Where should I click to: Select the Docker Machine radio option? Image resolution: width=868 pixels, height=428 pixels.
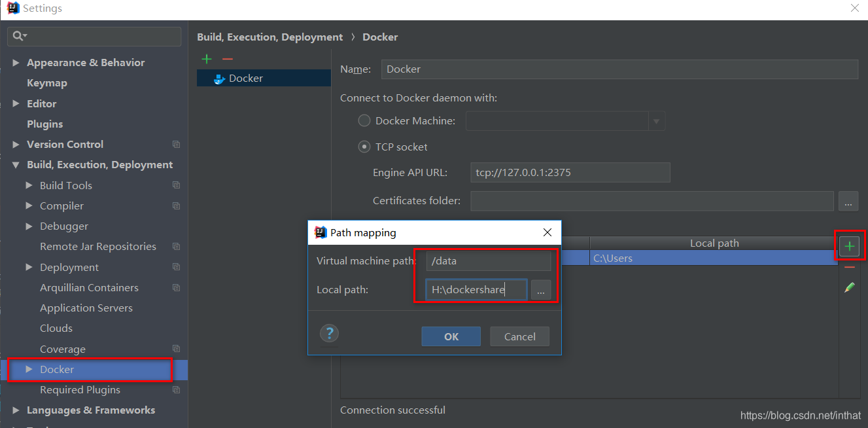(364, 120)
